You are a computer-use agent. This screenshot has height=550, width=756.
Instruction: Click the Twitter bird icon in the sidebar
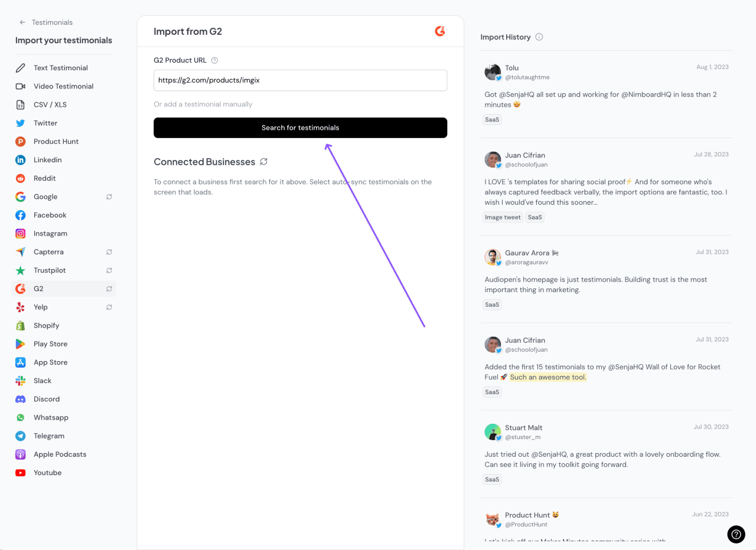[21, 123]
